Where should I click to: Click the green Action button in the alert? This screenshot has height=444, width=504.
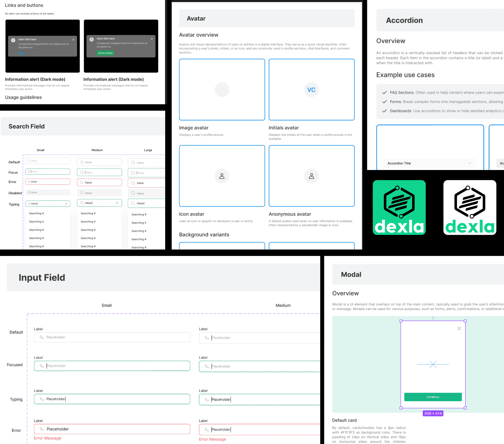(105, 53)
